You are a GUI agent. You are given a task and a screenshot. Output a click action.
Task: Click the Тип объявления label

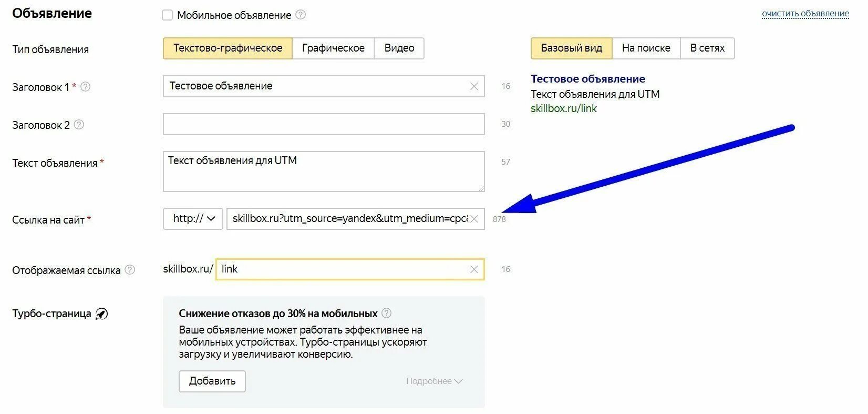pyautogui.click(x=50, y=49)
